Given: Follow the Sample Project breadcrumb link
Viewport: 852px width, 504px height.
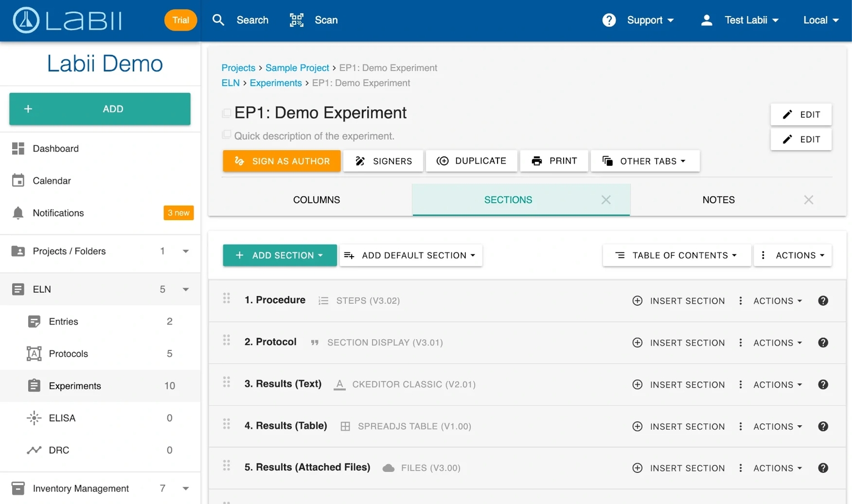Looking at the screenshot, I should click(x=297, y=68).
